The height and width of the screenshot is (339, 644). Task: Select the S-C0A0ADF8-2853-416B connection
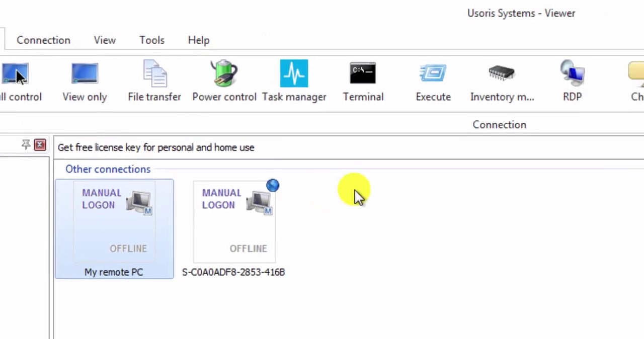tap(234, 229)
